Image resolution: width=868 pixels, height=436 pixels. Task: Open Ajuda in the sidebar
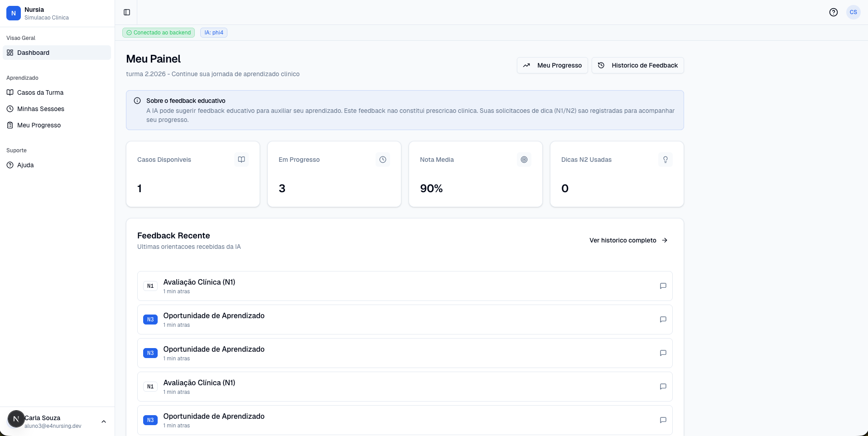pyautogui.click(x=57, y=165)
